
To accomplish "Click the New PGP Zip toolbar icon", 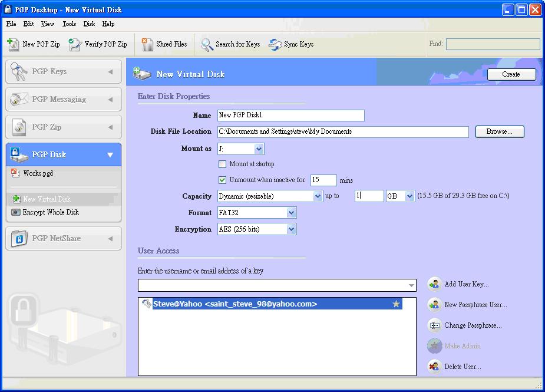I will [x=13, y=45].
